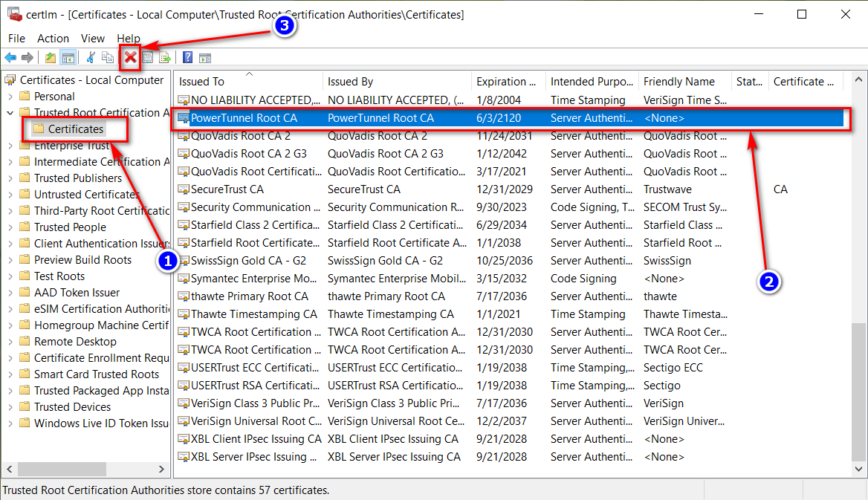Toggle Show/Hide Action Pane icon
This screenshot has width=868, height=500.
205,58
